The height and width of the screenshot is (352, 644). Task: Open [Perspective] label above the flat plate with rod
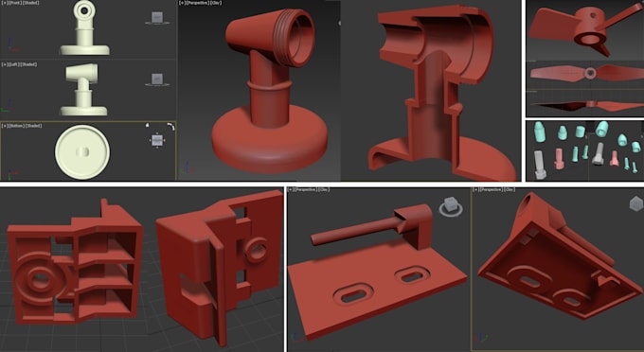pos(307,189)
